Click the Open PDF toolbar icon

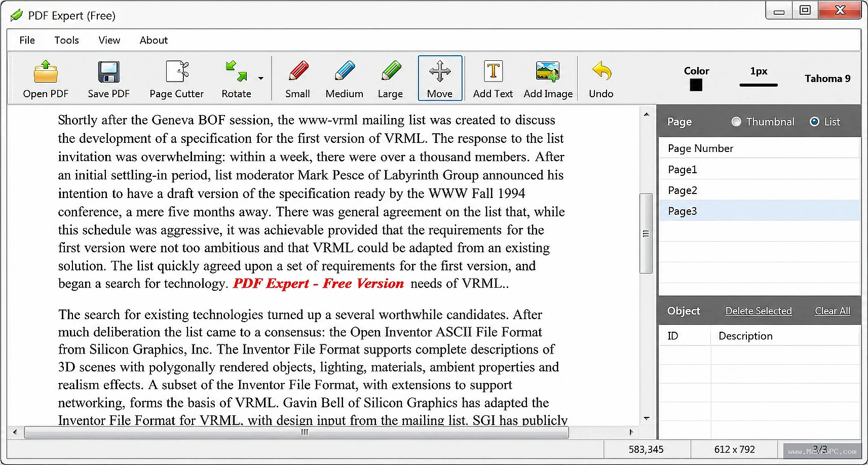(x=46, y=71)
